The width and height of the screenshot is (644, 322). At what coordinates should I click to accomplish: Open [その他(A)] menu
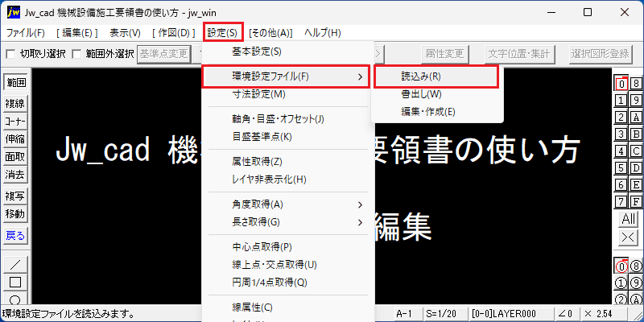point(270,33)
